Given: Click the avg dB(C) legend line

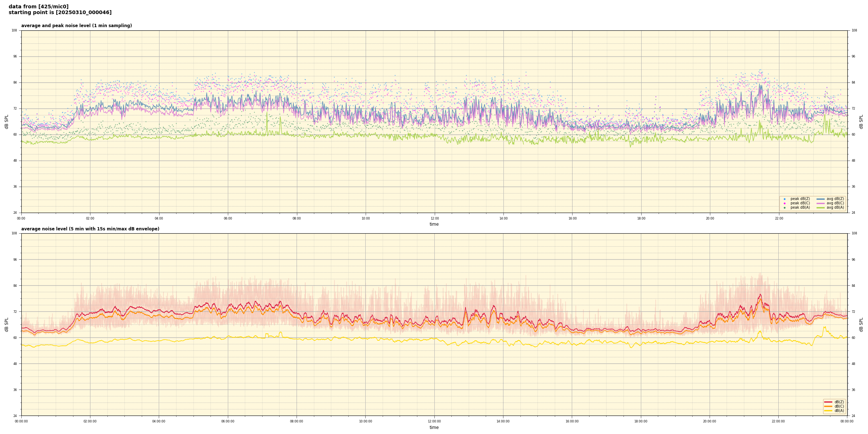Looking at the screenshot, I should 821,203.
